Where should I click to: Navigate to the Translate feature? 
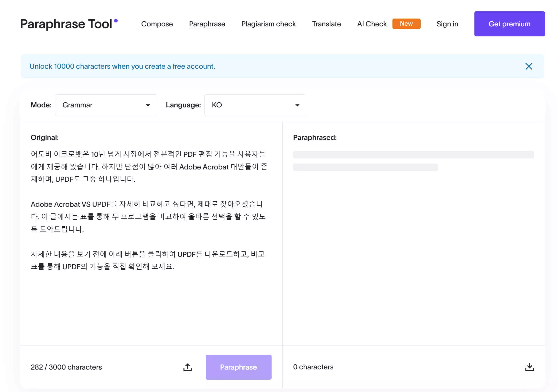[326, 24]
